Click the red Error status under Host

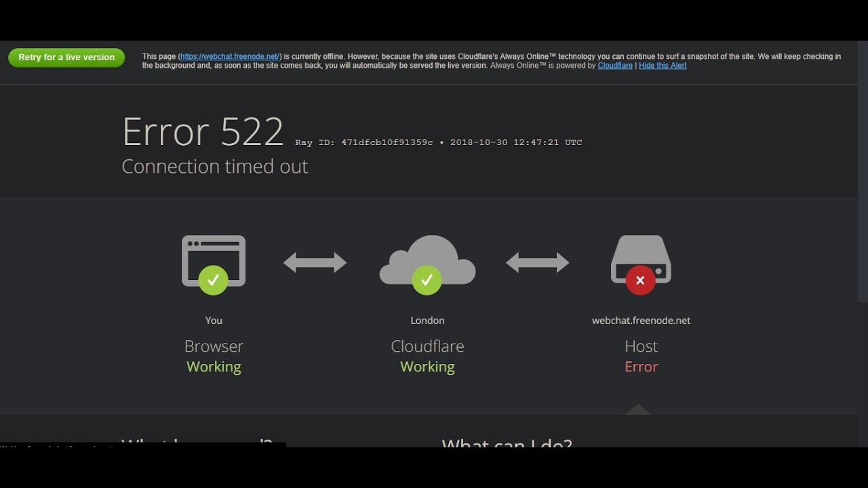(x=641, y=367)
